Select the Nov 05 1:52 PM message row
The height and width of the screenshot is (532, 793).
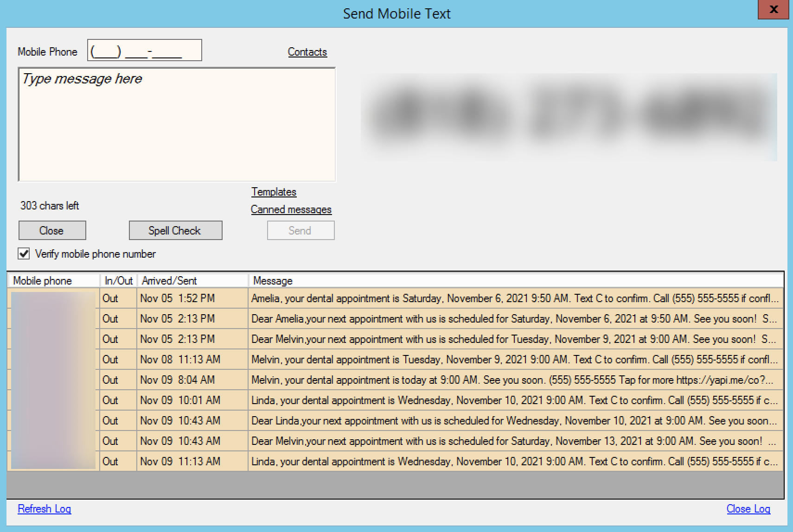tap(515, 298)
